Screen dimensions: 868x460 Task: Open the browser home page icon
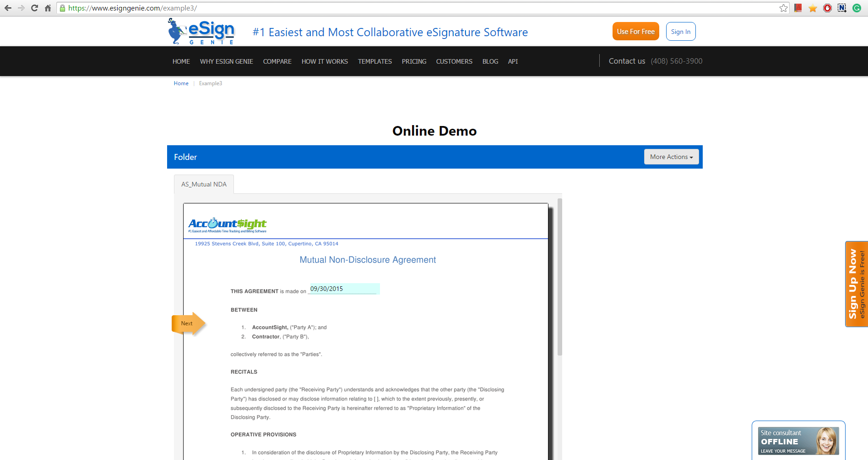(x=47, y=8)
